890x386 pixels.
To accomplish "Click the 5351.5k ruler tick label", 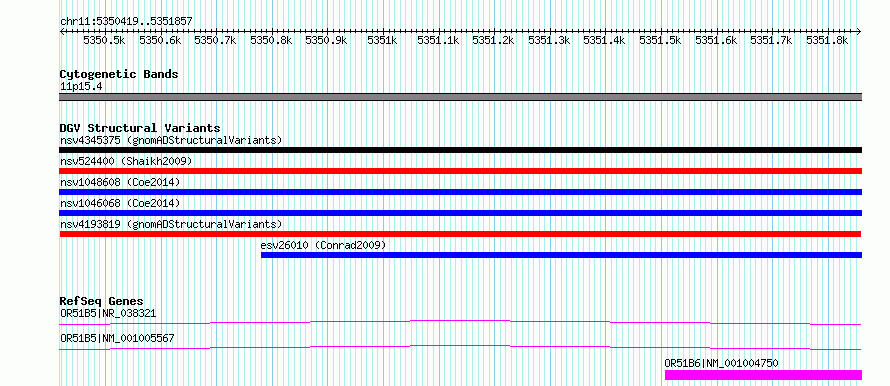I will [x=660, y=40].
